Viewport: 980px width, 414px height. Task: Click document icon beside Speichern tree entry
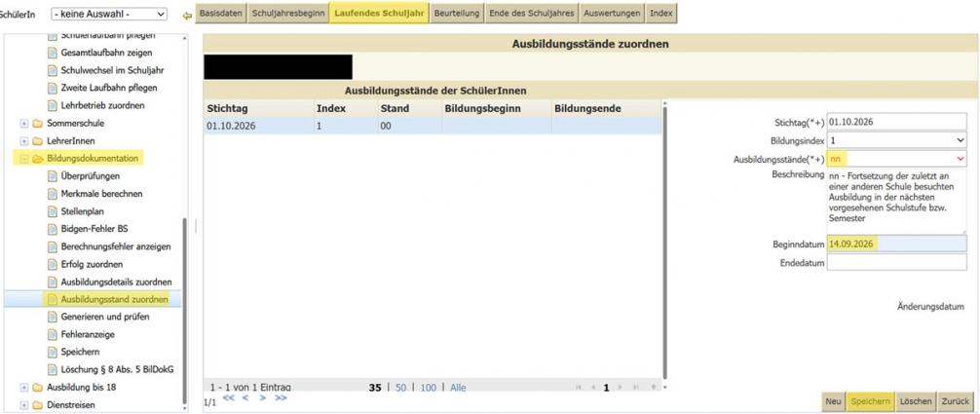(x=54, y=352)
